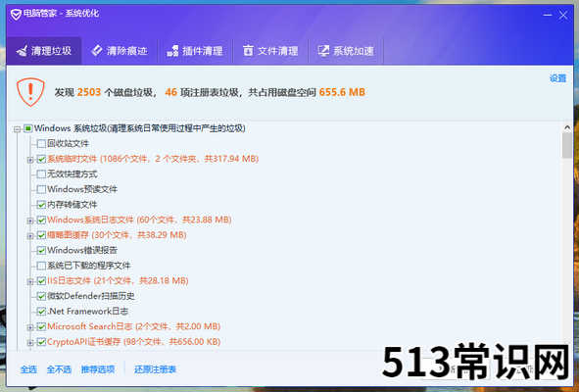579x392 pixels.
Task: Click the scrollbar up arrow
Action: click(x=567, y=127)
